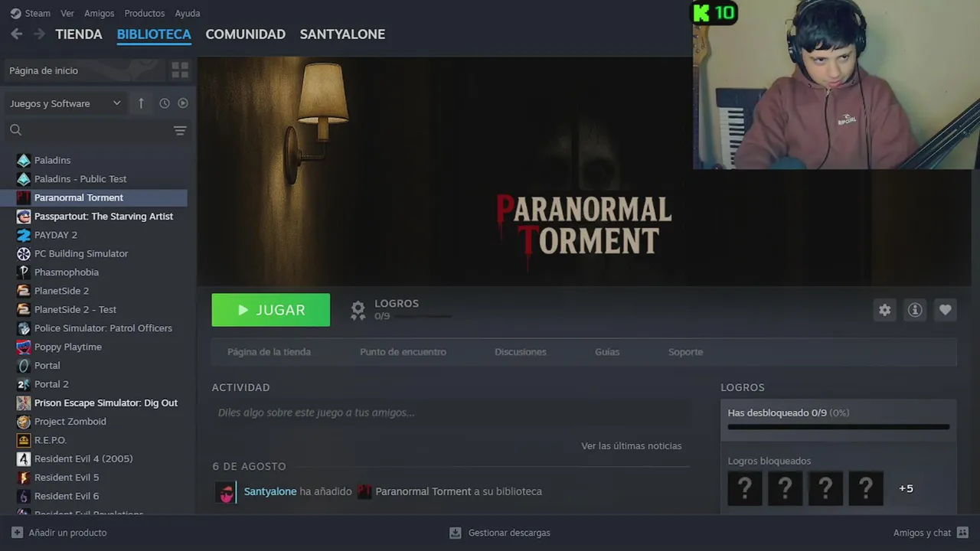Screen dimensions: 980x551
Task: Click the back navigation arrow
Action: coord(16,34)
